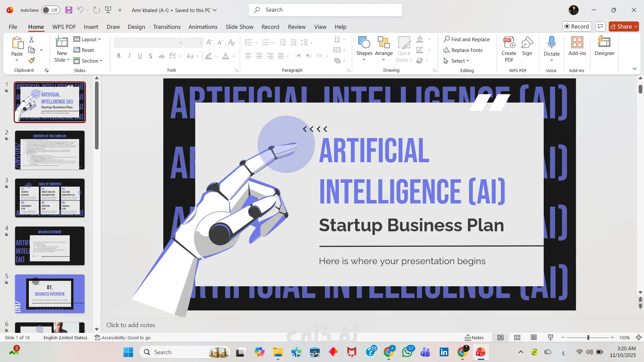Open the Transitions ribbon tab
This screenshot has height=362, width=644.
pyautogui.click(x=167, y=27)
